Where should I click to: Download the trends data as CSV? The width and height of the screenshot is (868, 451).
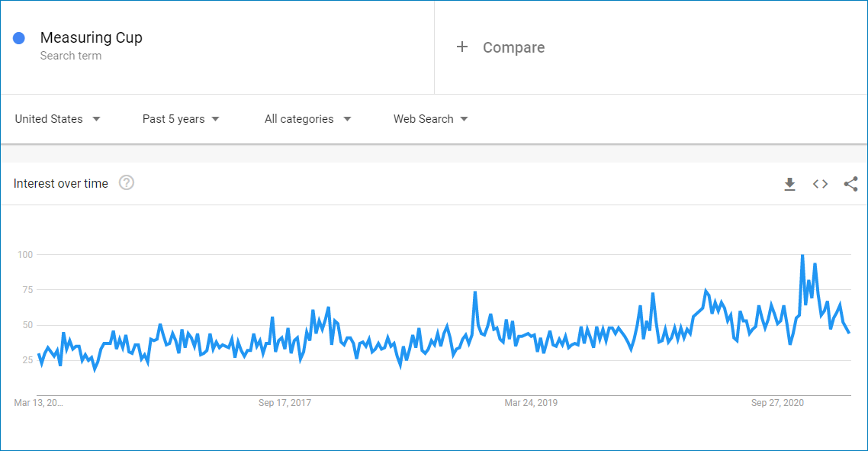click(789, 184)
